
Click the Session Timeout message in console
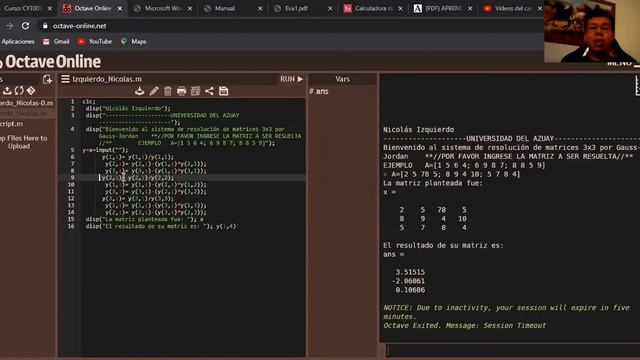tap(464, 325)
